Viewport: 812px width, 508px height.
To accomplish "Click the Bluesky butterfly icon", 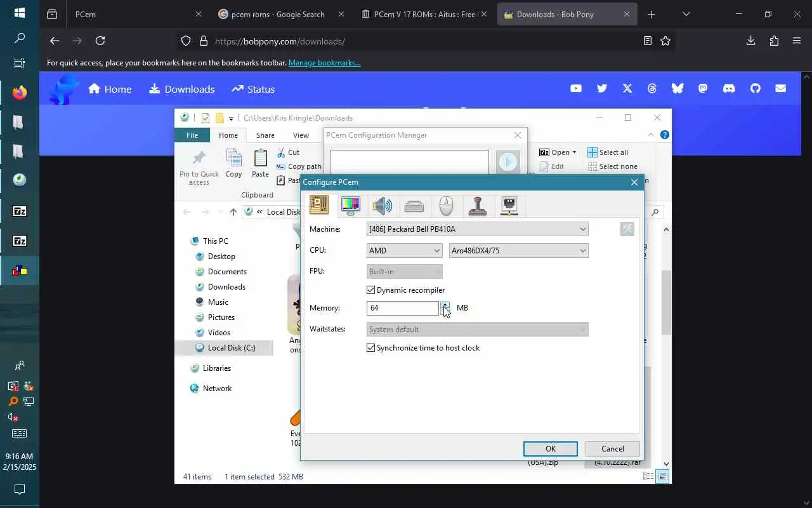I will [678, 89].
